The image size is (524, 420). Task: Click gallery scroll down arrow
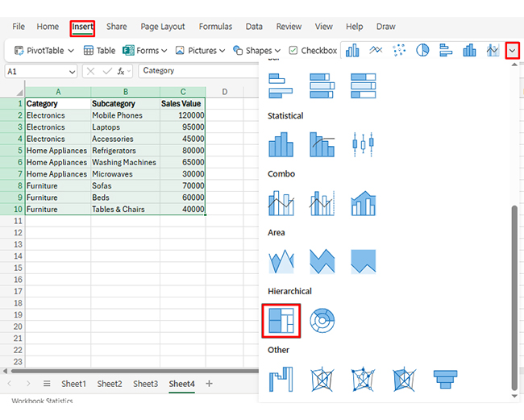point(514,397)
